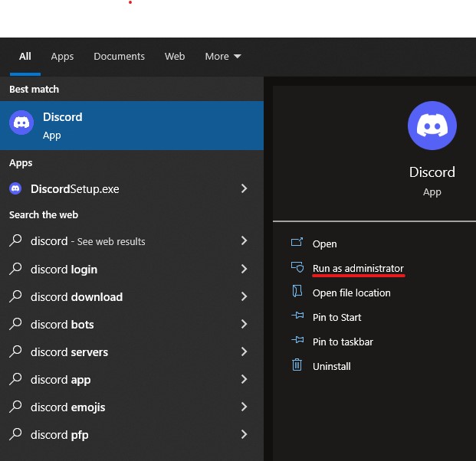The height and width of the screenshot is (461, 476).
Task: Click search icon next to 'discord bots'
Action: point(15,324)
